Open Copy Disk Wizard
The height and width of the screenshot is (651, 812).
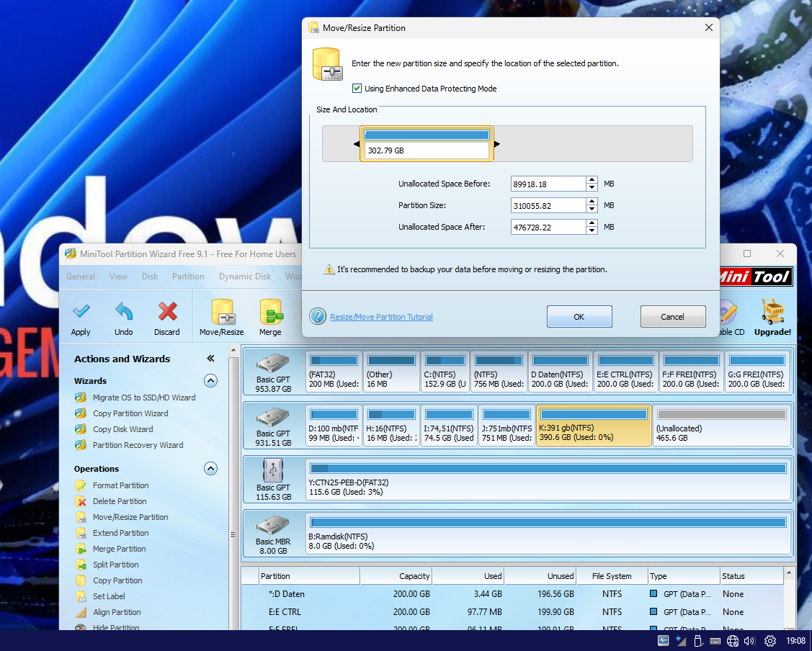pos(122,429)
